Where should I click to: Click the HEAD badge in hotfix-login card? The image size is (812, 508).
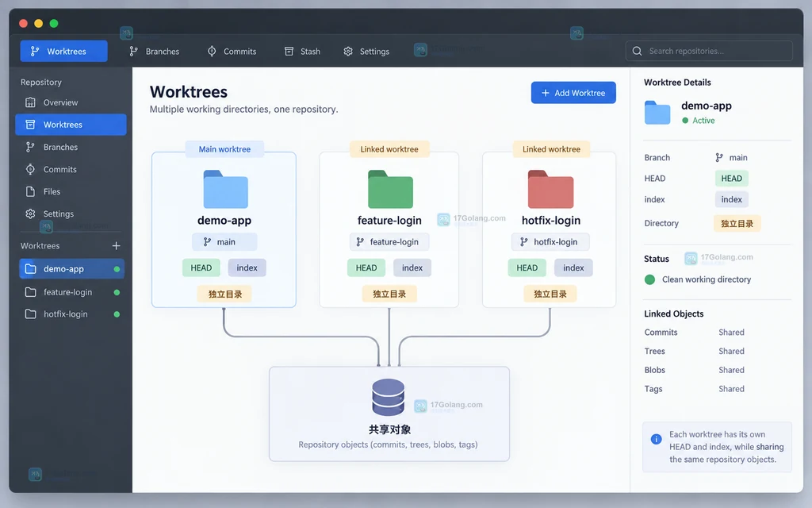527,268
